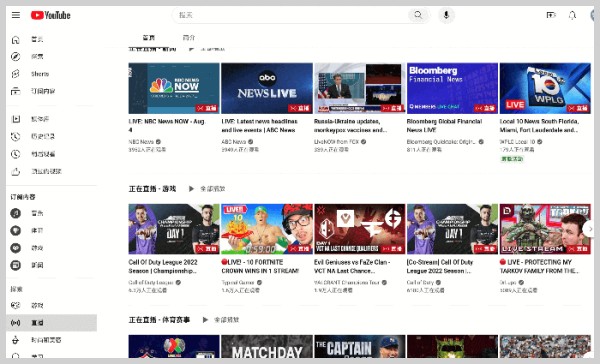Viewport: 600px width, 364px height.
Task: Open the News subscription channel
Action: point(51,265)
